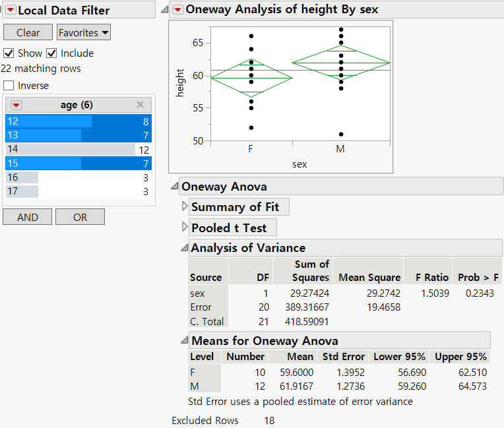Screen dimensions: 504x428
Task: Collapse the Oneway Analysis report outline triangle
Action: pyautogui.click(x=164, y=9)
